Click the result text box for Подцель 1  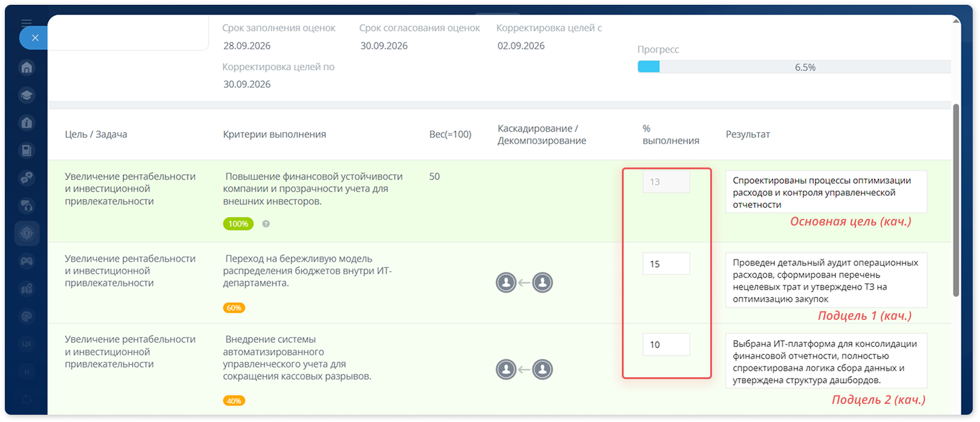point(826,281)
